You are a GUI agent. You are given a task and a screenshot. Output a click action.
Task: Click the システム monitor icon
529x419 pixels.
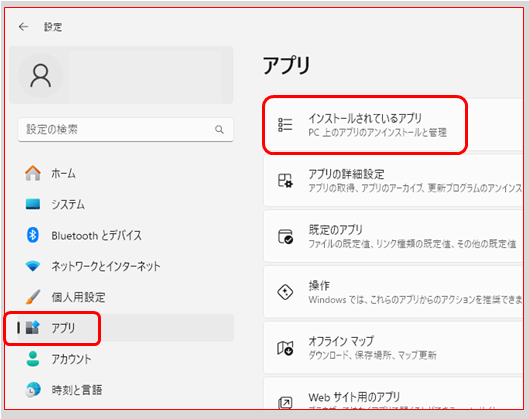(33, 204)
